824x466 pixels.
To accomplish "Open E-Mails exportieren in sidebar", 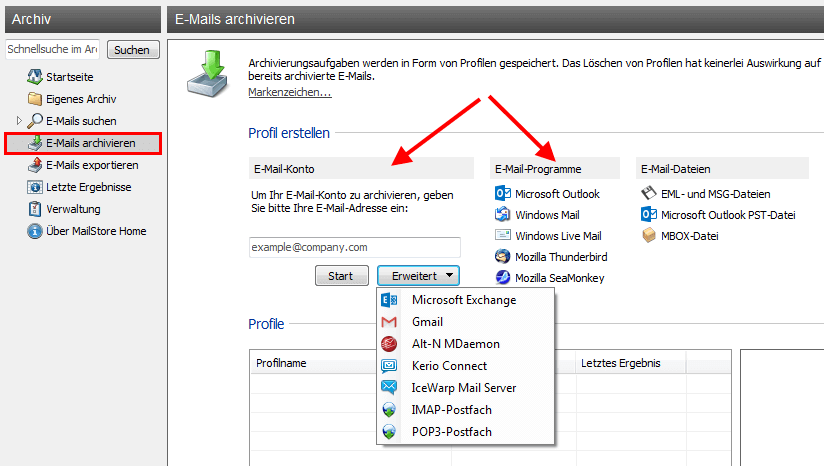I will [92, 165].
